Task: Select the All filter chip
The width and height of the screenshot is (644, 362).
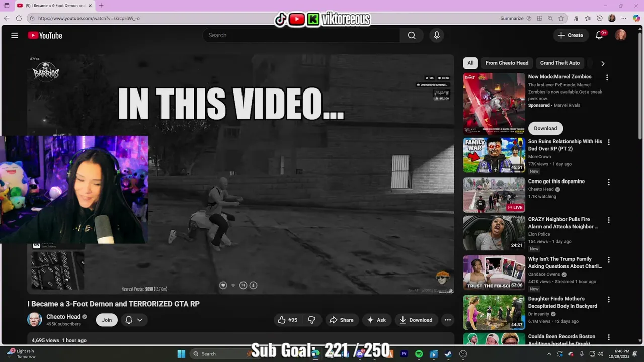Action: coord(470,63)
